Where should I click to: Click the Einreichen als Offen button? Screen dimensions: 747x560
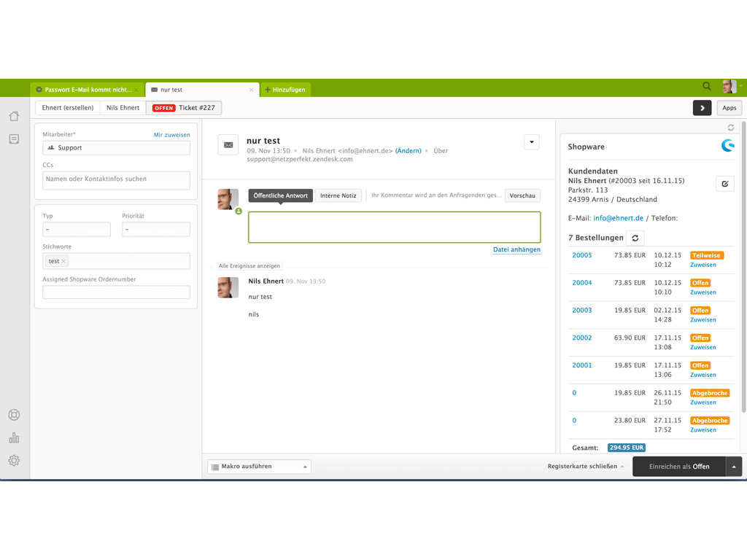[678, 467]
